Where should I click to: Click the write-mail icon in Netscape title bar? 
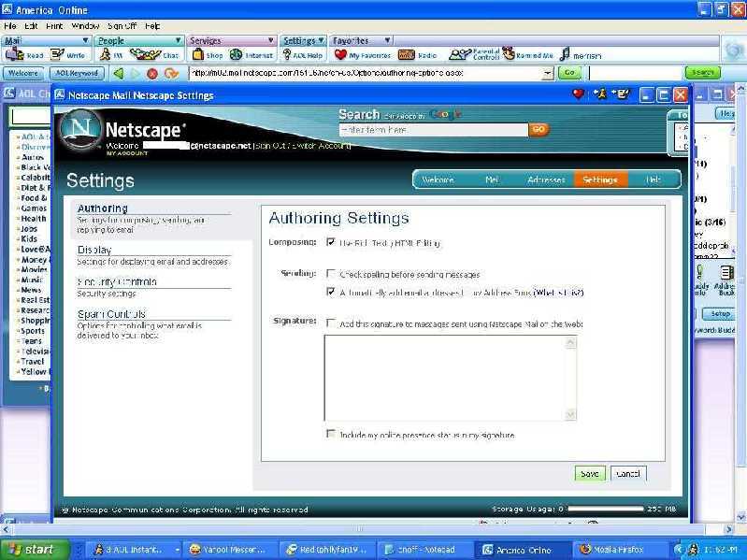point(620,93)
